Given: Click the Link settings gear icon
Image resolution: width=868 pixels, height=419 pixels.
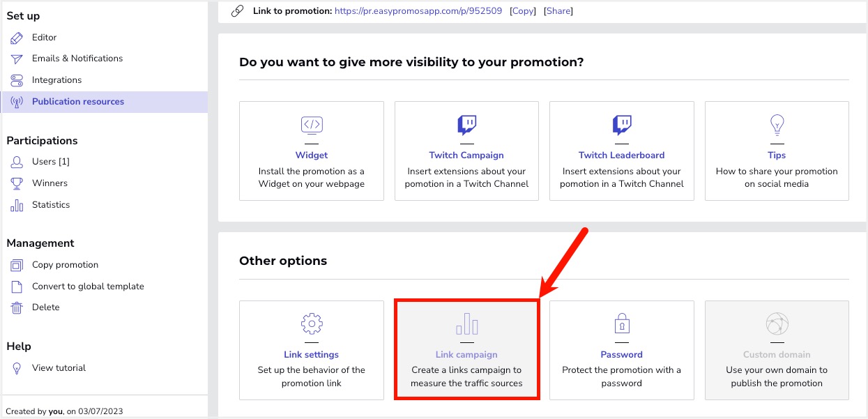Looking at the screenshot, I should [312, 324].
